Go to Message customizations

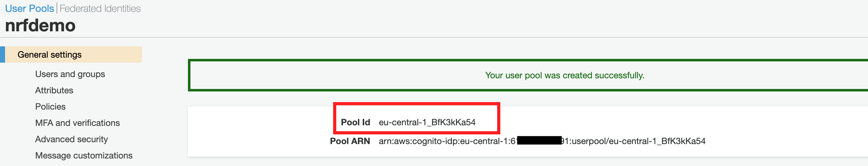coord(84,156)
